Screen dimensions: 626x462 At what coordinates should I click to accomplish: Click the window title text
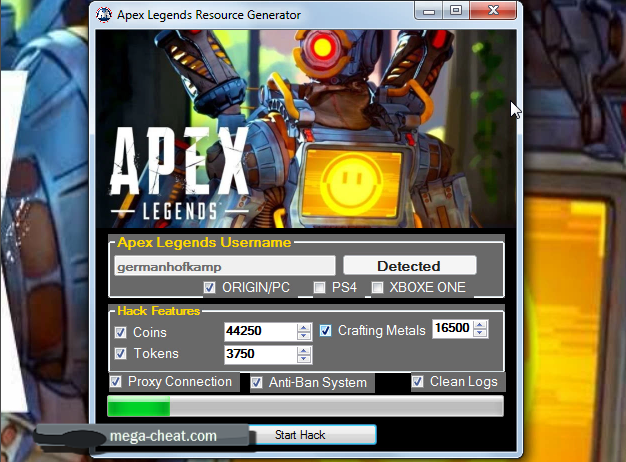tap(209, 15)
